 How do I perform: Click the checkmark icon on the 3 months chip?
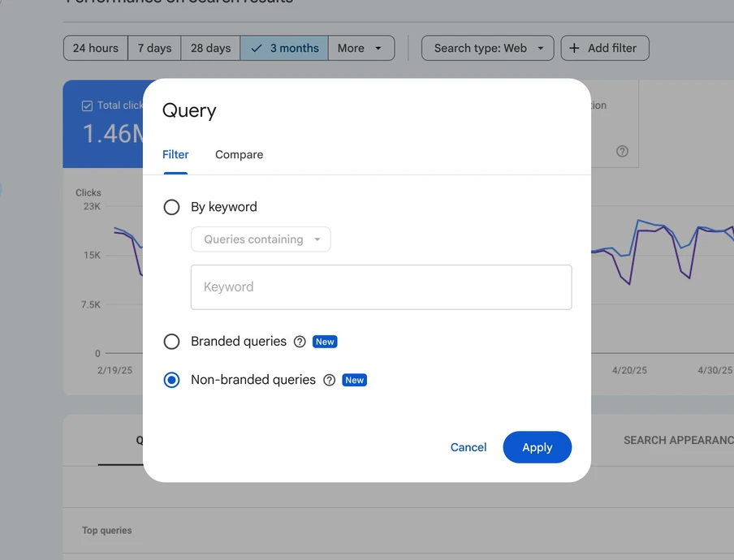[x=256, y=48]
